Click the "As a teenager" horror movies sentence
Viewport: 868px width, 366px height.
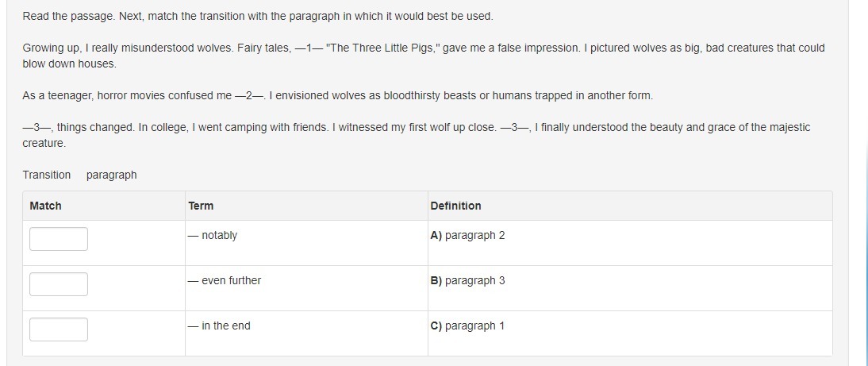point(127,95)
